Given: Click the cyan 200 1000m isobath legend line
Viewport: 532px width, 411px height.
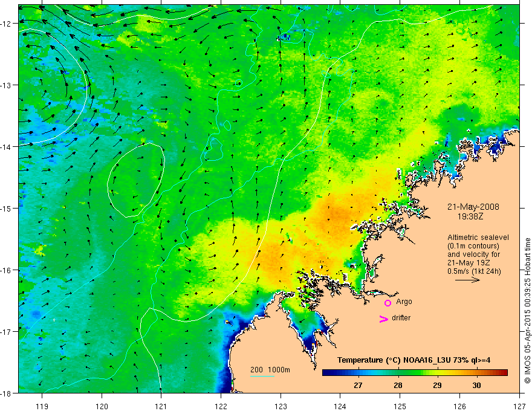Looking at the screenshot, I should (262, 376).
